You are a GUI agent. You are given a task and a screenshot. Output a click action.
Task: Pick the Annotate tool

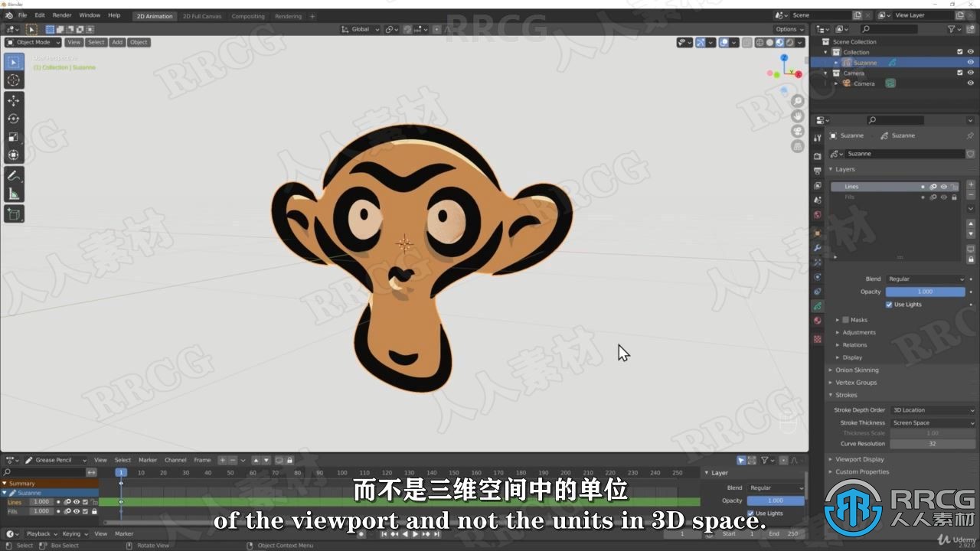14,175
